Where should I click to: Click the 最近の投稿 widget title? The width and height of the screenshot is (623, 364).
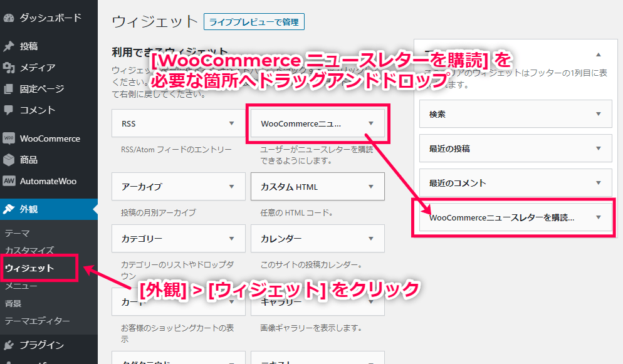(449, 149)
